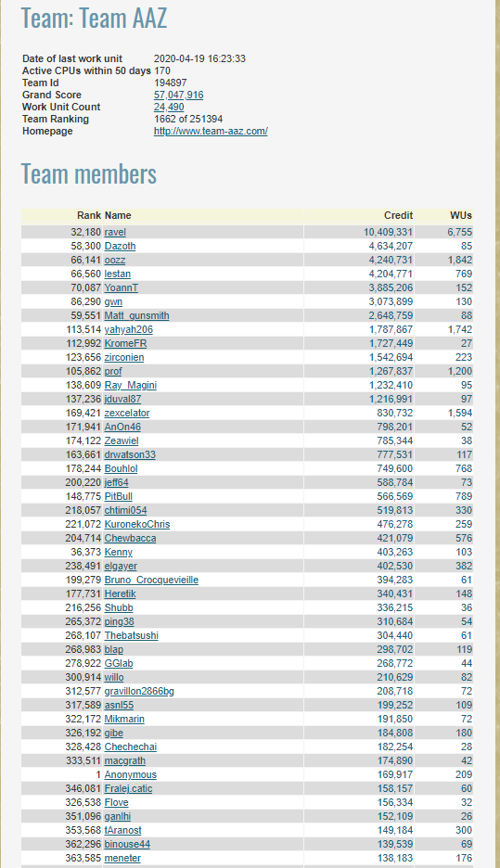Viewport: 500px width, 868px height.
Task: Open drwatson33's link
Action: click(130, 454)
